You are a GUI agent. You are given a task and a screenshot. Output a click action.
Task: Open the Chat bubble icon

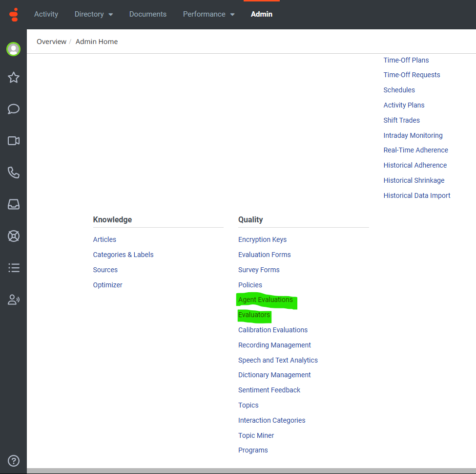(x=14, y=109)
